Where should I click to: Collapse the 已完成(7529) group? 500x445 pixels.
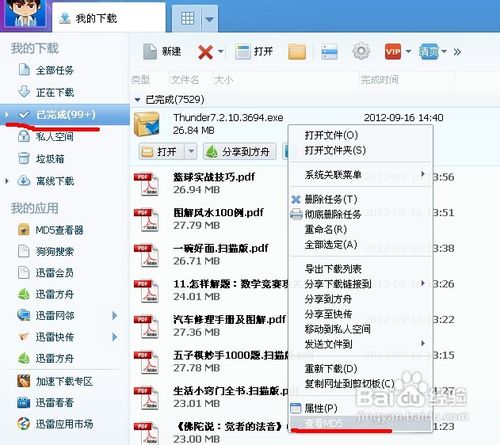click(137, 100)
